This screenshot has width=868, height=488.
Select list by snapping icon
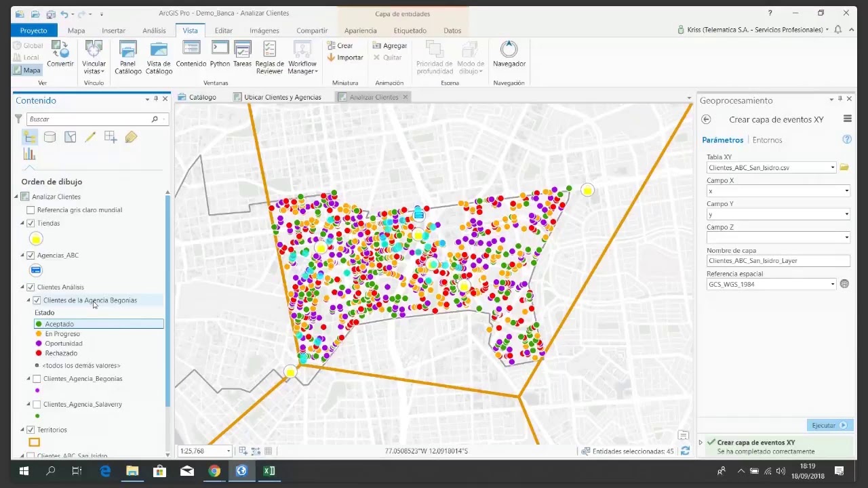pos(111,137)
